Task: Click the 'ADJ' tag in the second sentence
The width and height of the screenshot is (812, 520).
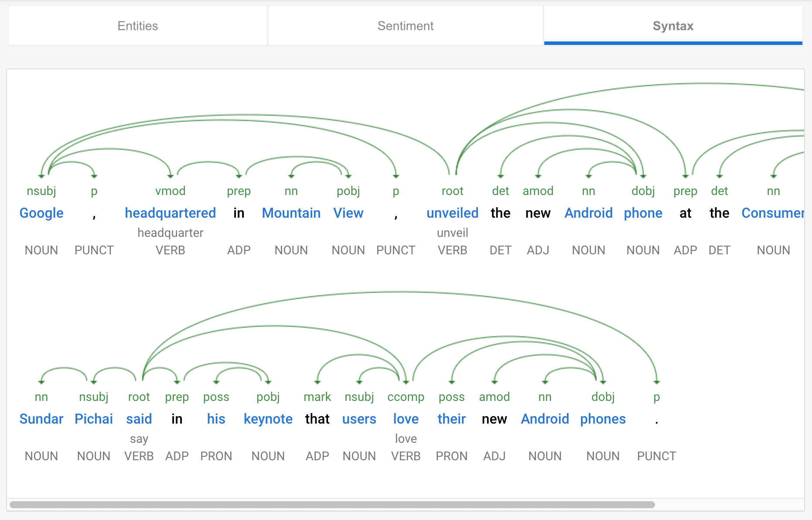Action: [x=494, y=456]
